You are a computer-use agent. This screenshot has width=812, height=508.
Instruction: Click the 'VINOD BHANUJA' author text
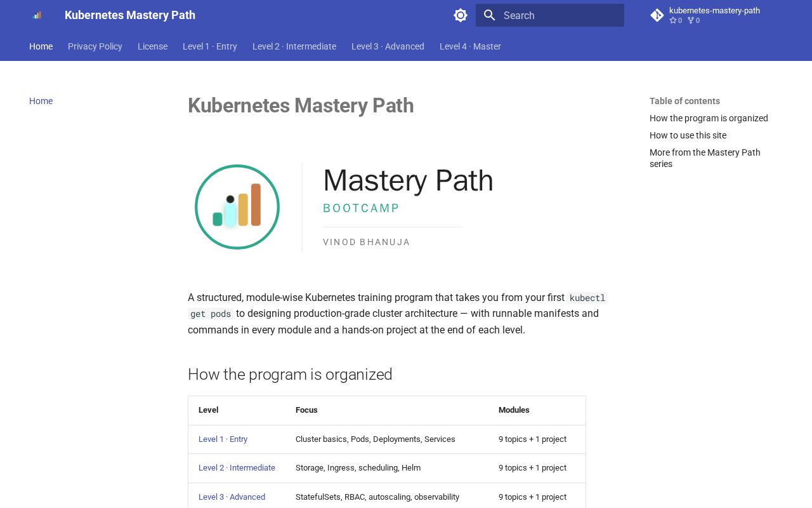tap(367, 242)
